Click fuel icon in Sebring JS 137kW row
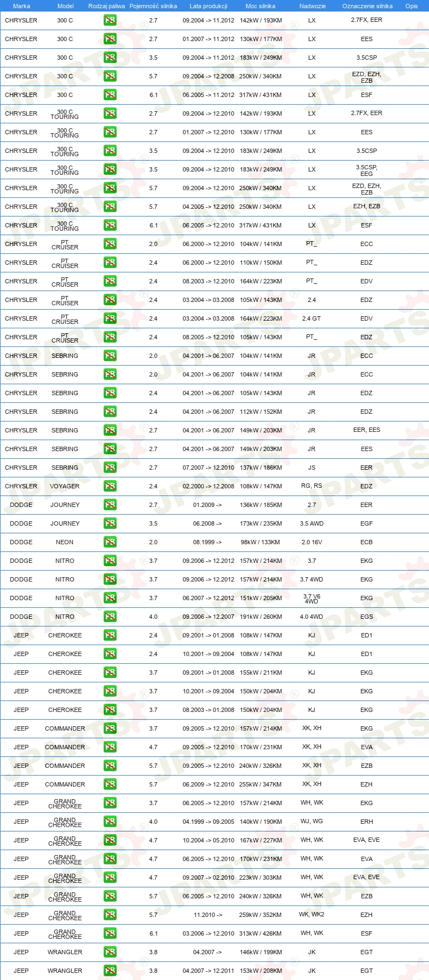Viewport: 429px width, 980px height. pos(110,468)
